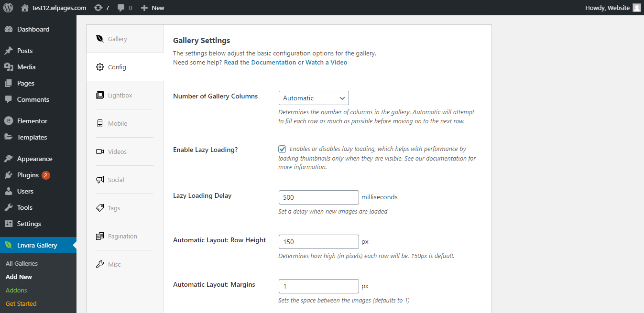Open the Pagination settings tab
Image resolution: width=644 pixels, height=313 pixels.
click(125, 236)
